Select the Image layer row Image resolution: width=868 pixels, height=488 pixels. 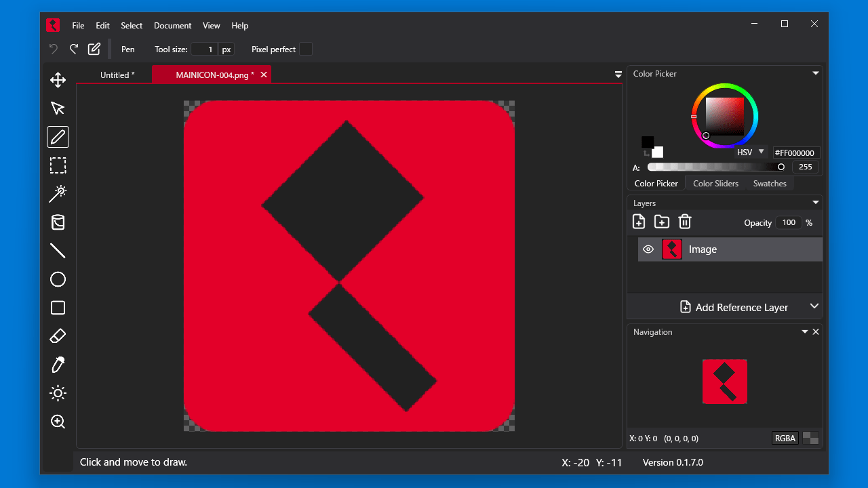730,249
